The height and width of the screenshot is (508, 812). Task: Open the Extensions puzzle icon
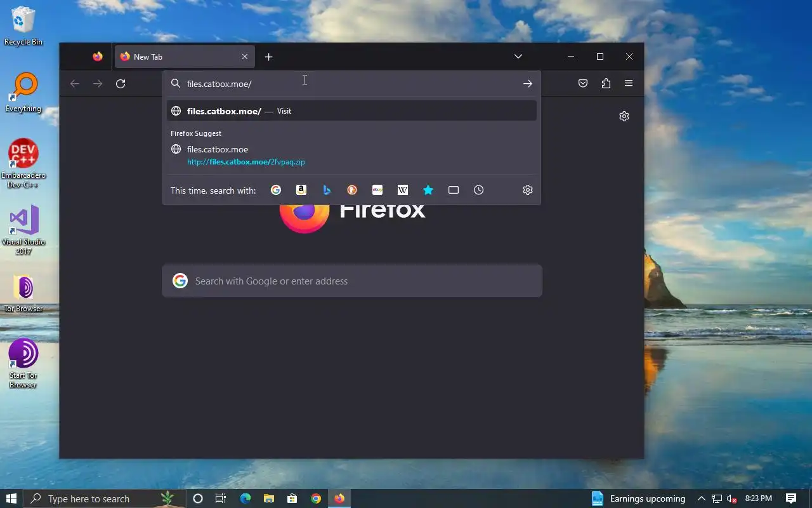pyautogui.click(x=606, y=83)
